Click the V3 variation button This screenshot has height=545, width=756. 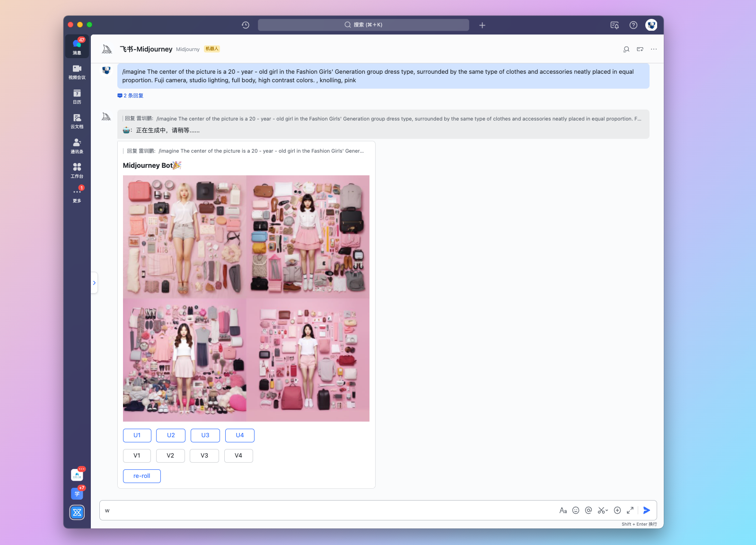pos(204,456)
